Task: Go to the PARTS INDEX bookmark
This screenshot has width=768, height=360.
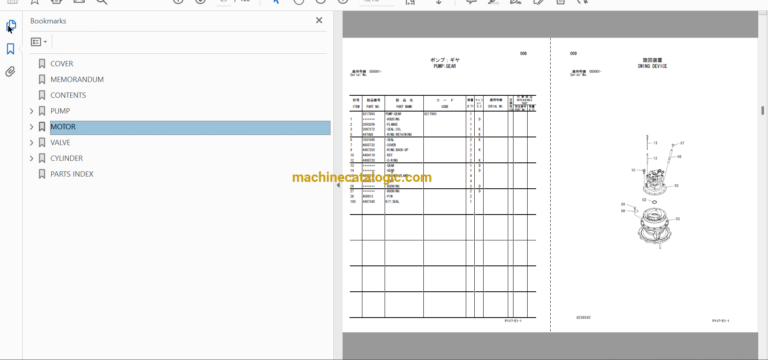Action: pyautogui.click(x=72, y=174)
